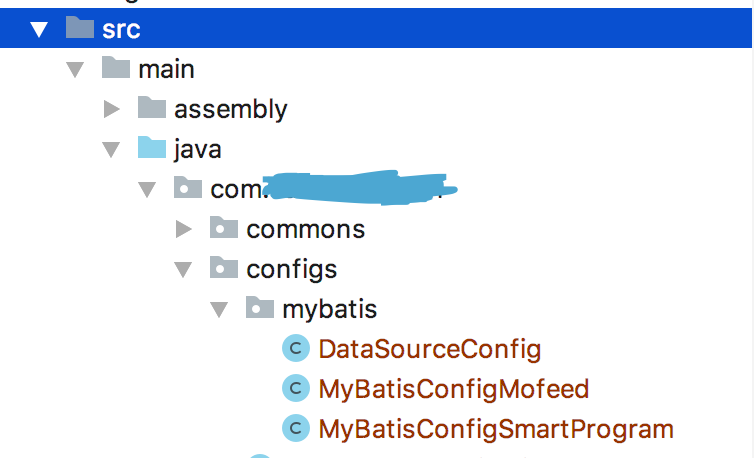Select MyBatisConfigSmartProgram class name
Viewport: 754px width, 458px height.
(x=495, y=429)
